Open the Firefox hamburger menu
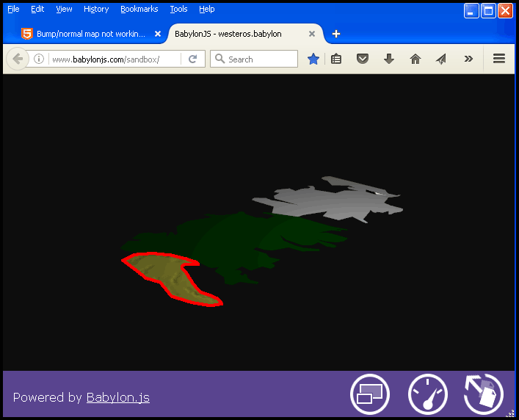 (498, 59)
